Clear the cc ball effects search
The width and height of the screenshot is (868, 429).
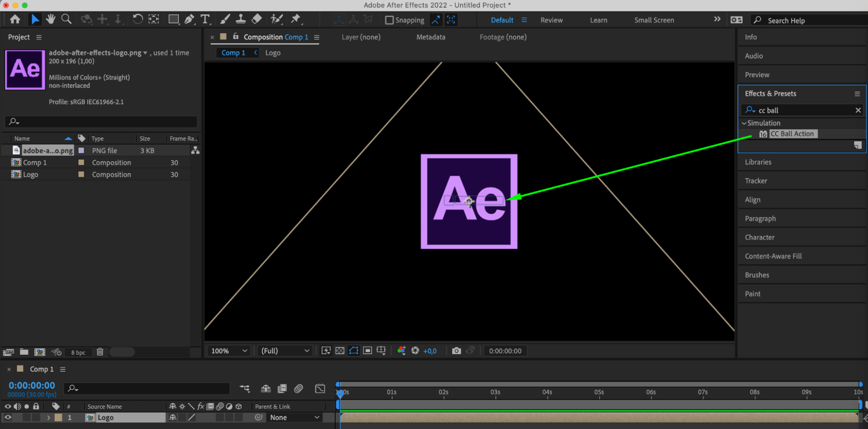coord(858,110)
